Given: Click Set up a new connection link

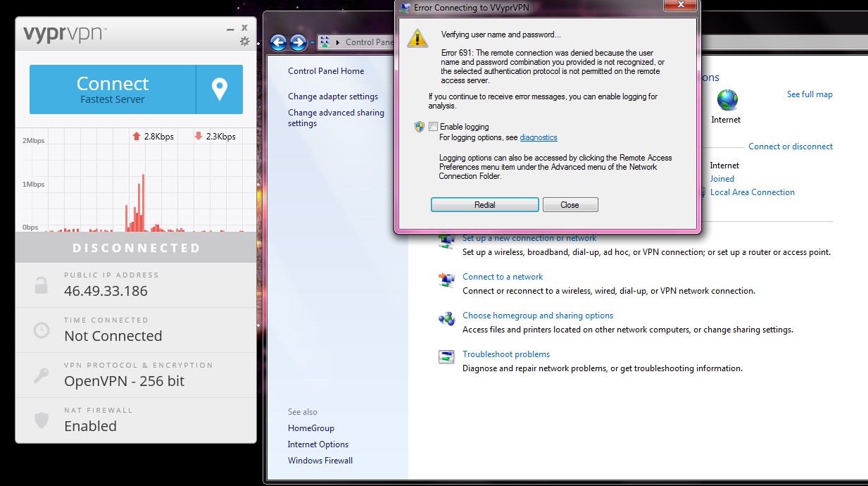Looking at the screenshot, I should pyautogui.click(x=529, y=238).
